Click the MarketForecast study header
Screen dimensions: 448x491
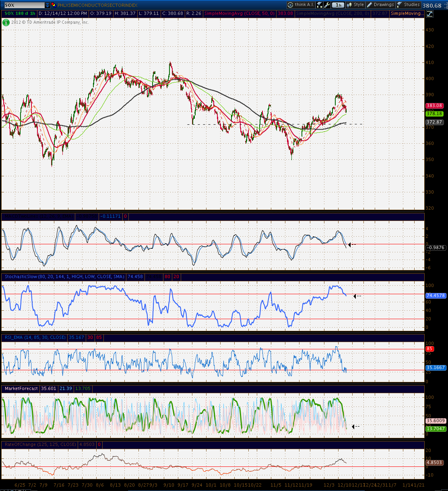21,388
